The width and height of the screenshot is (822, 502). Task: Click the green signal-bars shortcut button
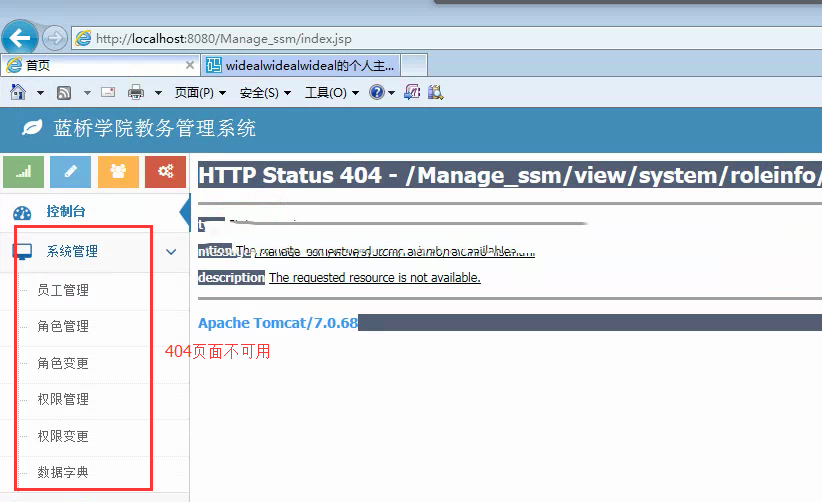click(x=23, y=171)
